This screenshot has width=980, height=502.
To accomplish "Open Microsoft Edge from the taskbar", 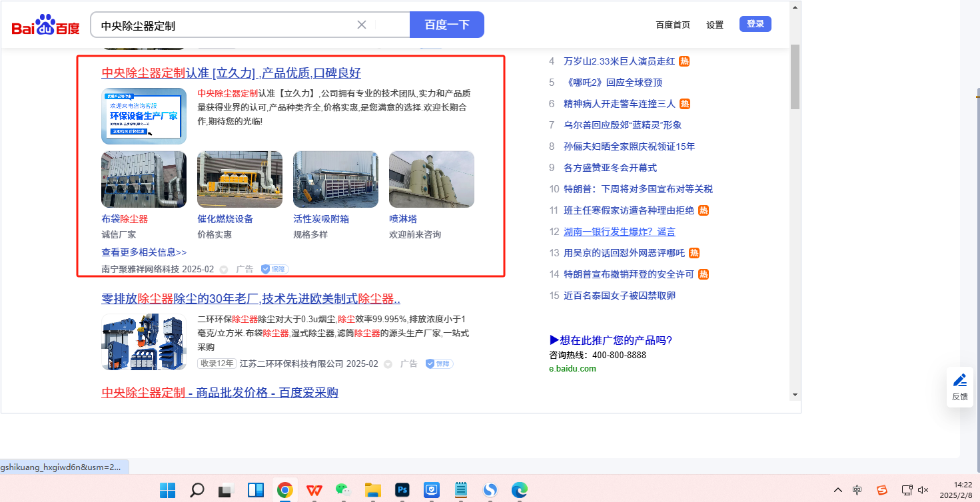I will click(x=519, y=490).
